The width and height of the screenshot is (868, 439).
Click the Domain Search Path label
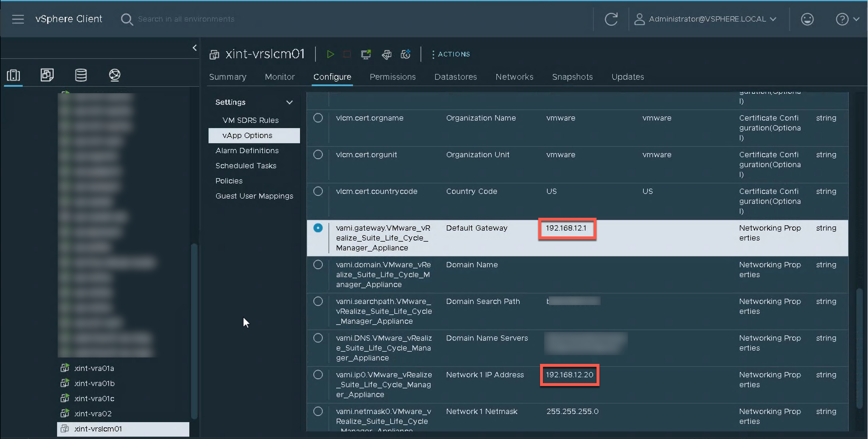click(483, 301)
